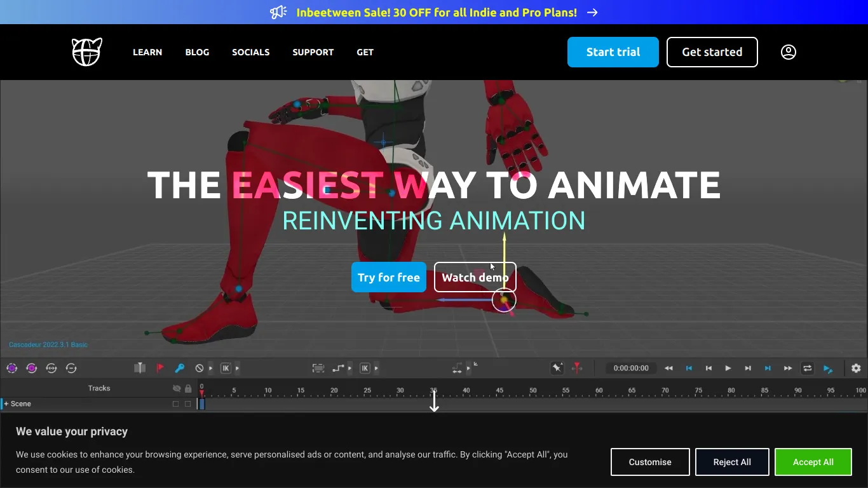Open the GET menu

point(365,52)
